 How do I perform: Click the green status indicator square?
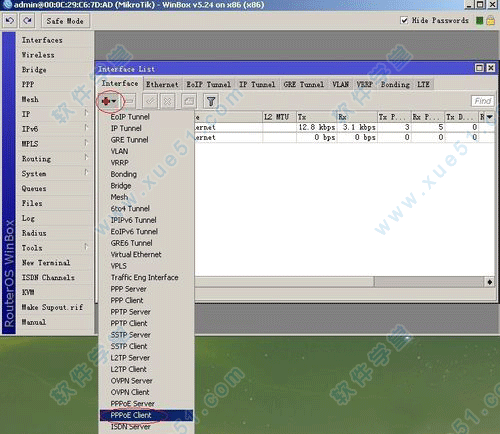click(x=480, y=21)
